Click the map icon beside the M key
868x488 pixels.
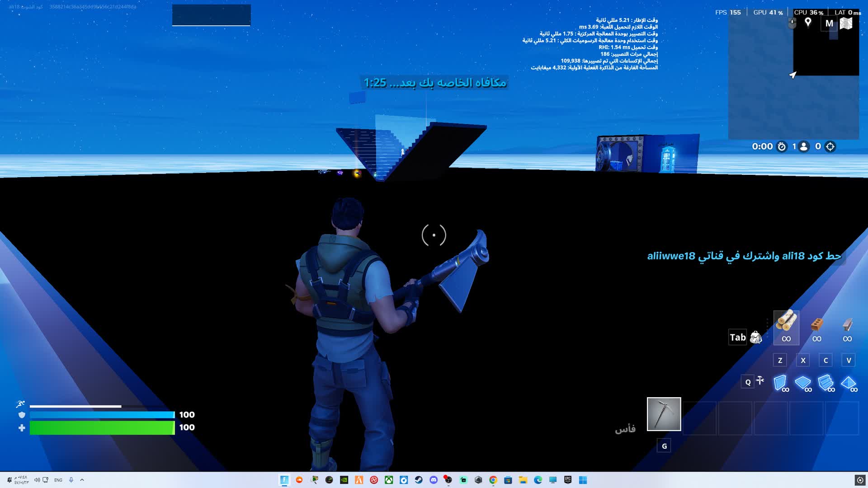coord(846,23)
